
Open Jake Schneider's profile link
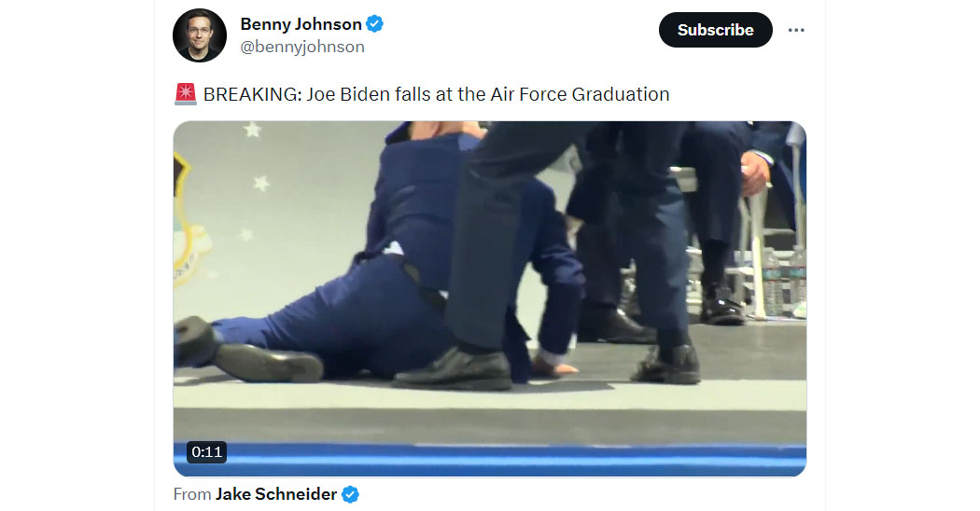tap(276, 495)
